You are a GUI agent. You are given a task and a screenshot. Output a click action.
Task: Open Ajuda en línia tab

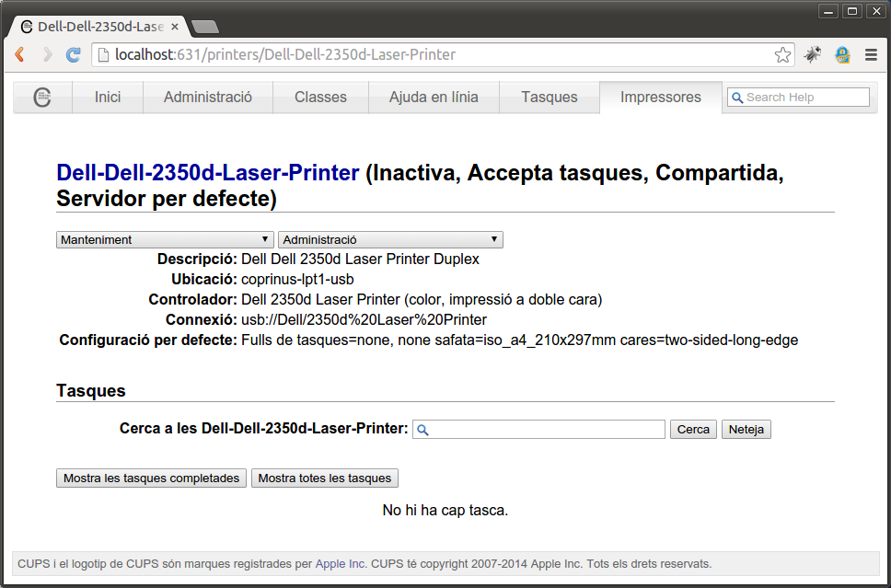click(x=434, y=98)
